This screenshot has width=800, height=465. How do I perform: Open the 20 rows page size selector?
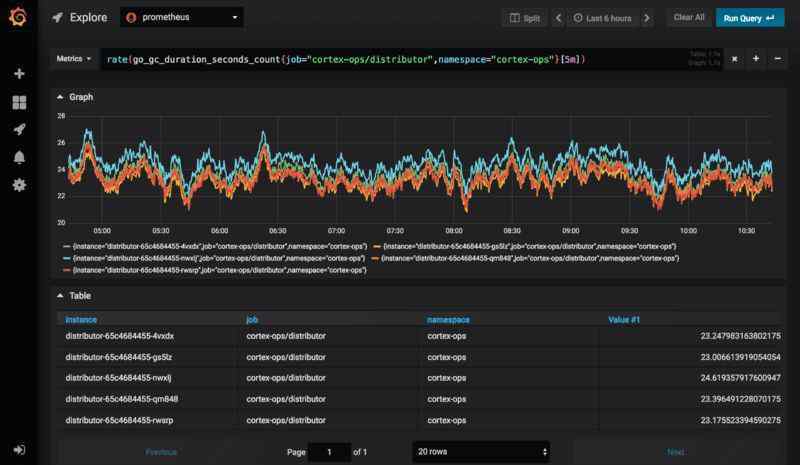tap(481, 451)
